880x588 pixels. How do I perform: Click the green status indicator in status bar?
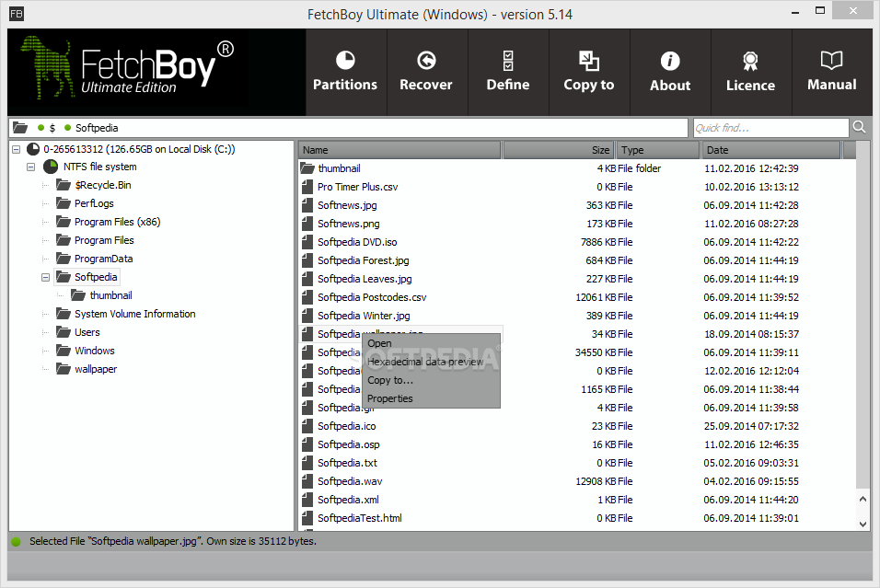16,541
